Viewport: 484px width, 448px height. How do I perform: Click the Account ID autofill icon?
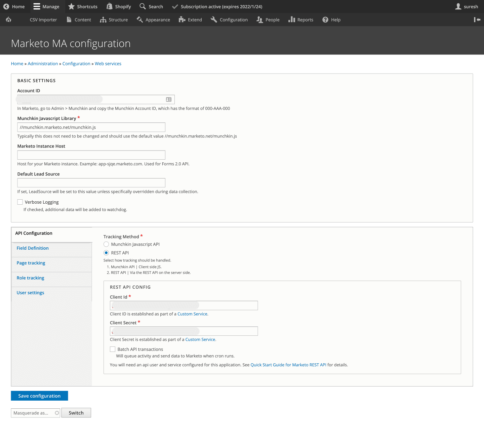coord(169,99)
